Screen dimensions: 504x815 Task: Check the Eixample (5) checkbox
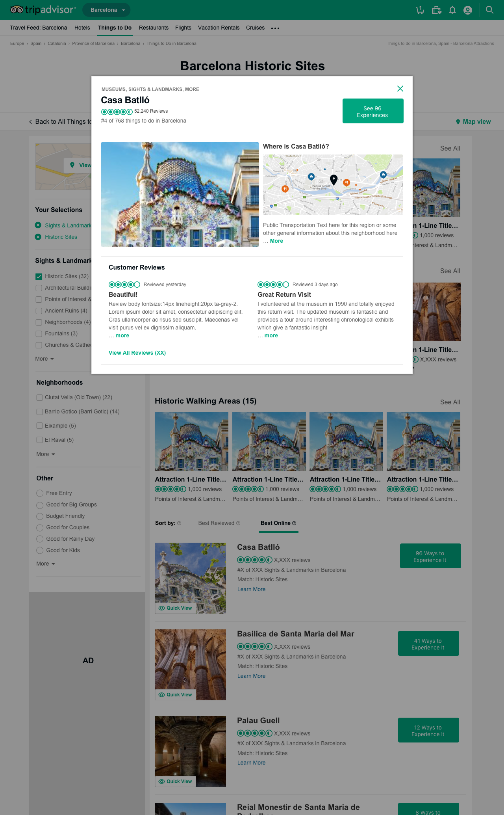pyautogui.click(x=39, y=426)
